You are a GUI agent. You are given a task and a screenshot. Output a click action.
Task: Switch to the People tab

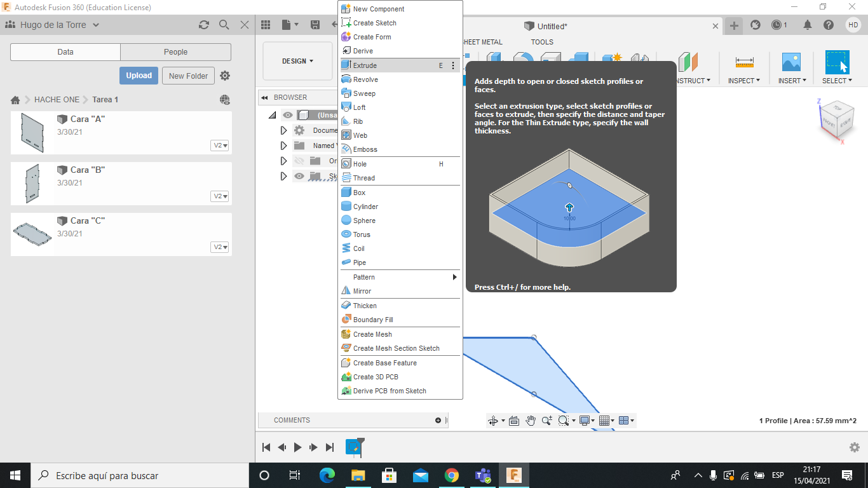175,52
